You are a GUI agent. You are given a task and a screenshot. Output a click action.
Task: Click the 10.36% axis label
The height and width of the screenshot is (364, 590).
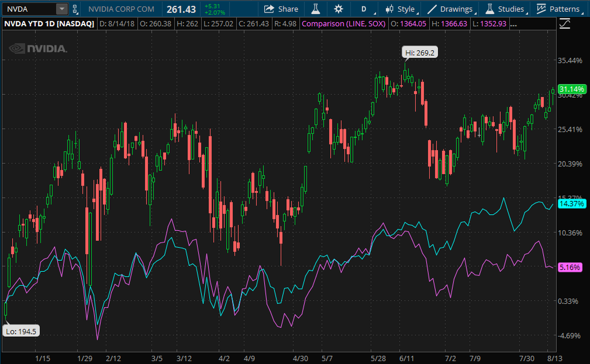click(x=570, y=232)
